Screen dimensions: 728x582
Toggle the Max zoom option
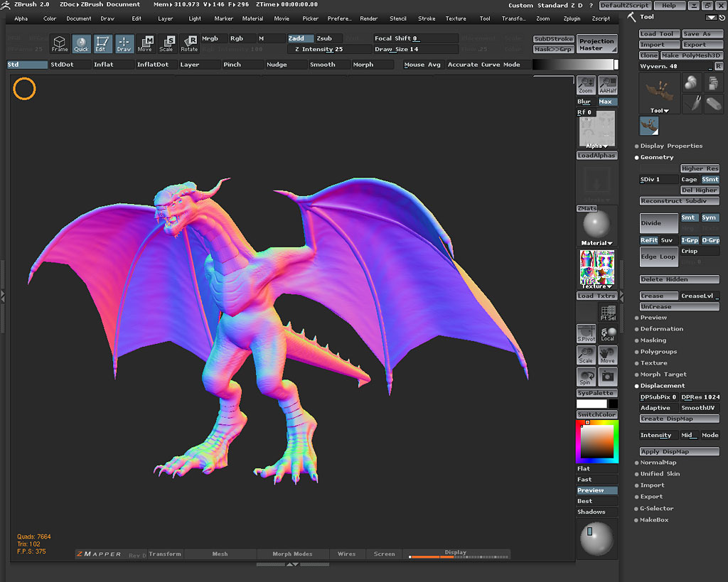pyautogui.click(x=608, y=102)
